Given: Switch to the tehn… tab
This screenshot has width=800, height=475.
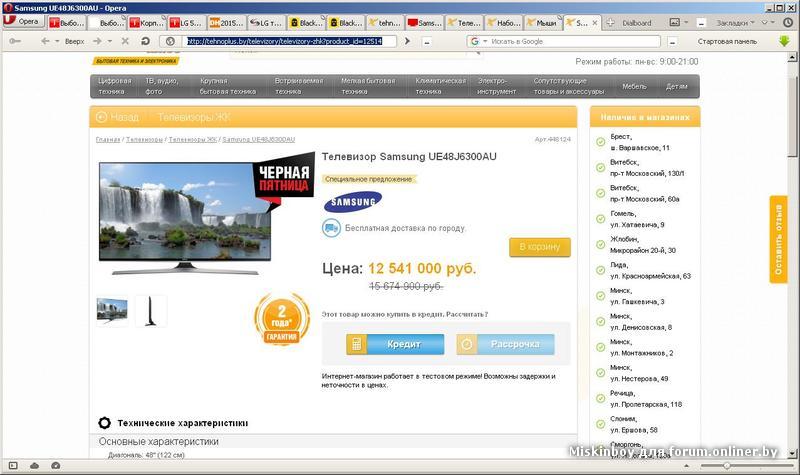Looking at the screenshot, I should coord(385,23).
